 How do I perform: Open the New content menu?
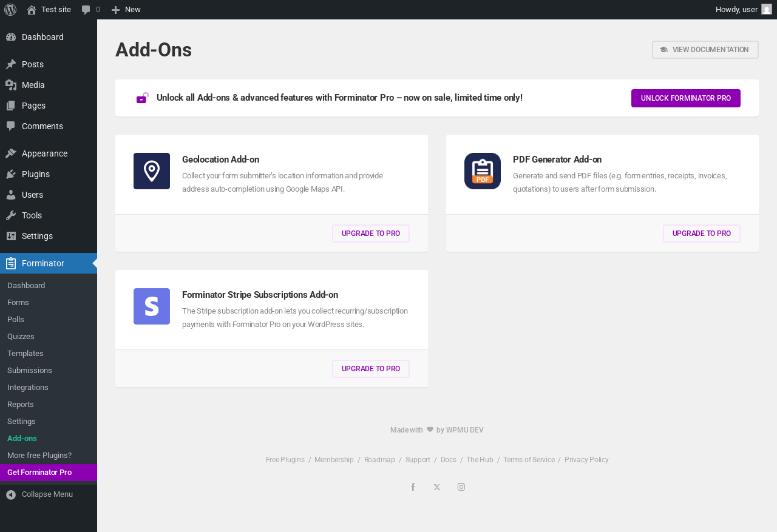(126, 10)
